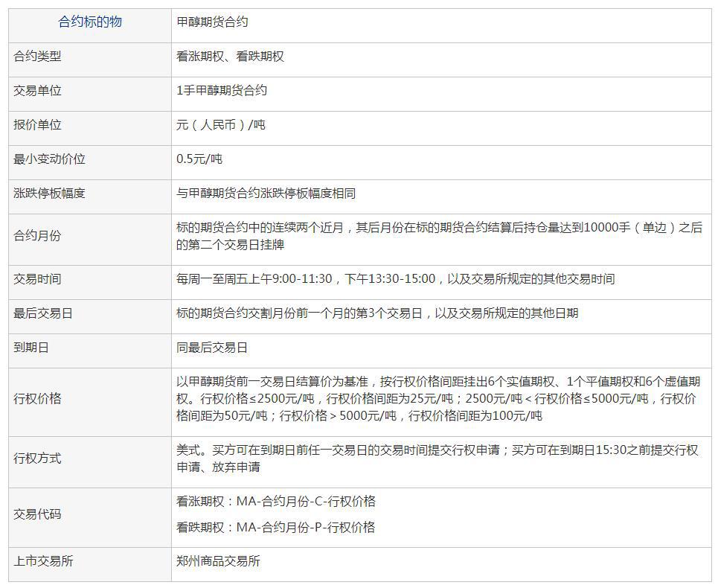The image size is (718, 588).
Task: Click the 行权方式 row label
Action: click(37, 458)
